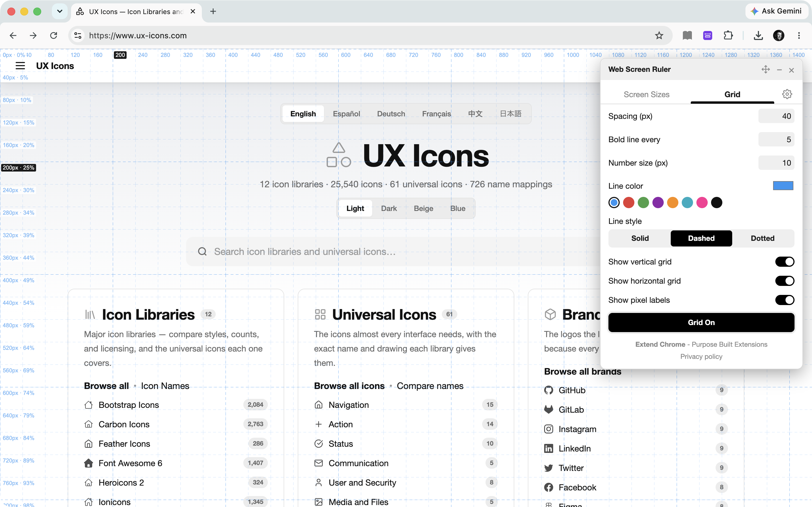Turn off Show pixel labels
This screenshot has height=507, width=812.
pos(784,300)
